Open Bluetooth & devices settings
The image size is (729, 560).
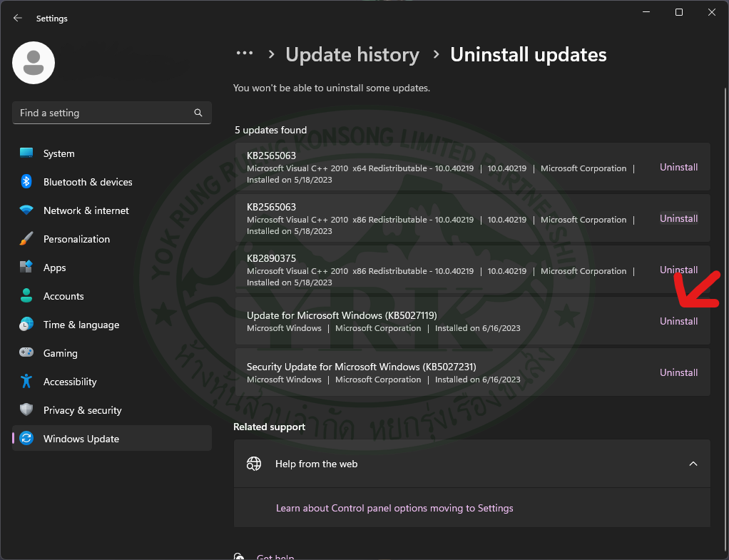(111, 182)
